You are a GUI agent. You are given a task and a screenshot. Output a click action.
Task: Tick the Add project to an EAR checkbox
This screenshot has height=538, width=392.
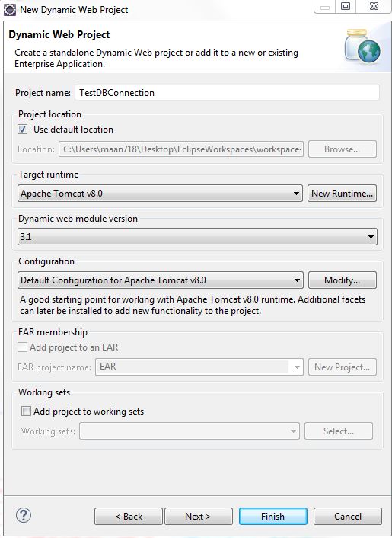click(x=23, y=347)
